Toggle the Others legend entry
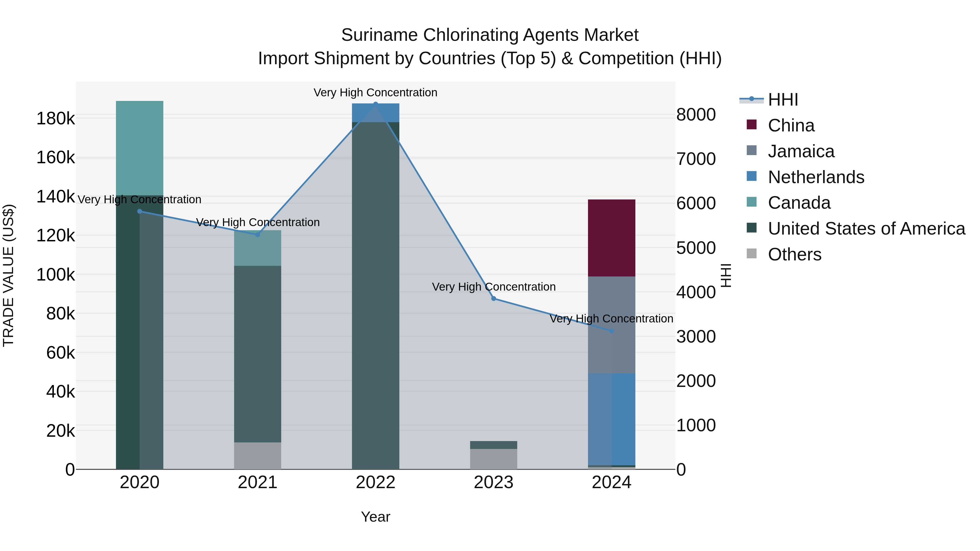The height and width of the screenshot is (551, 980). pos(784,254)
